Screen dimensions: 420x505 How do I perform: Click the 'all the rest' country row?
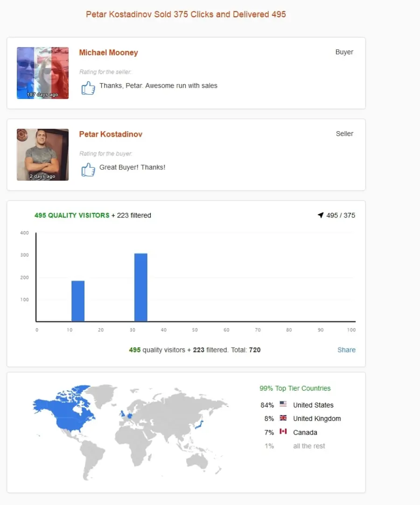[295, 446]
